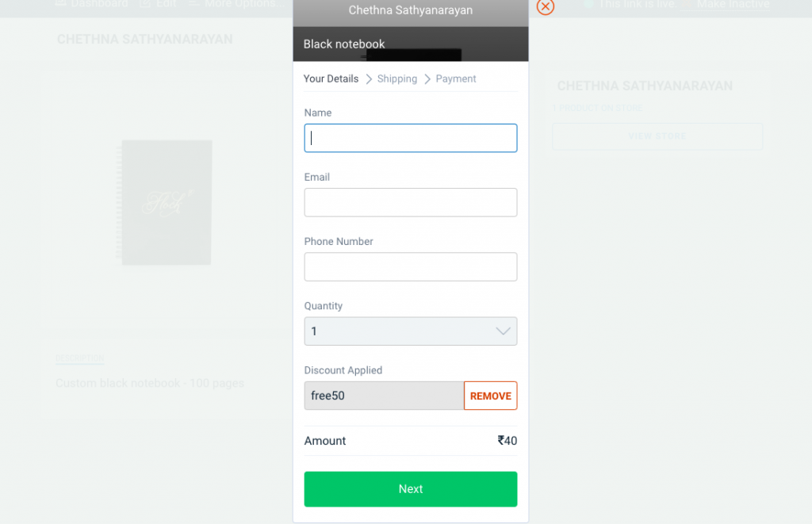
Task: Go to the Your Details step
Action: pyautogui.click(x=331, y=78)
